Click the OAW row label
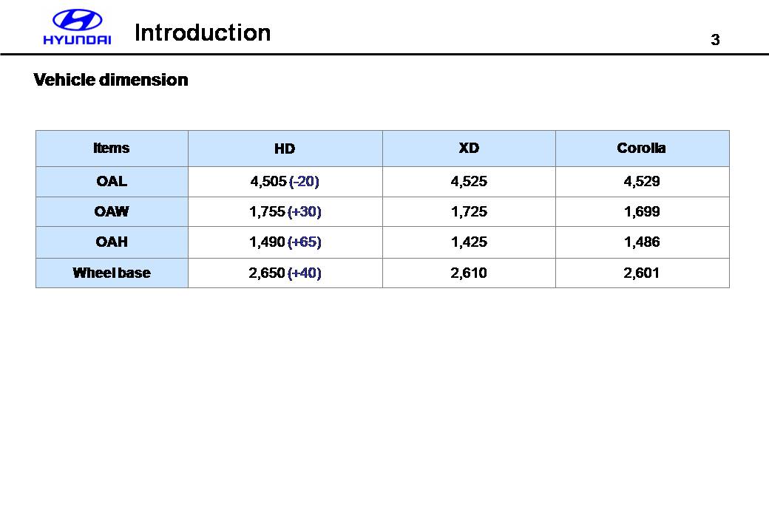This screenshot has height=532, width=769. click(112, 212)
